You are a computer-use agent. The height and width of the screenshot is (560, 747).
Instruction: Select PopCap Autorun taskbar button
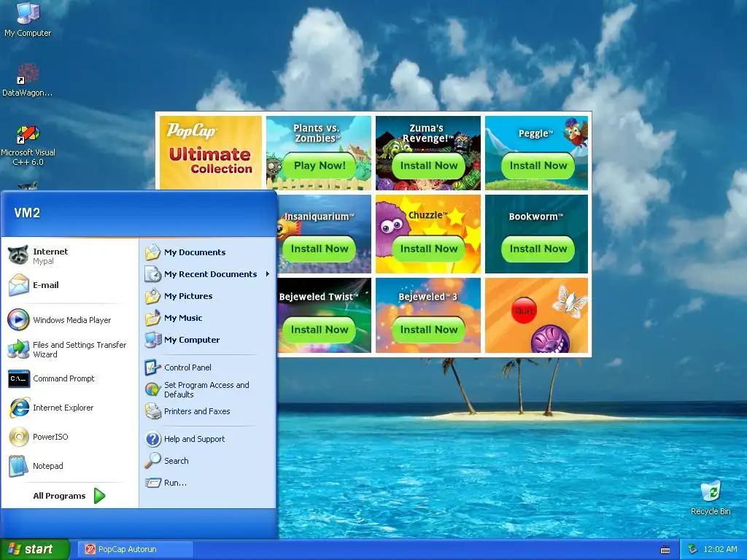point(135,549)
